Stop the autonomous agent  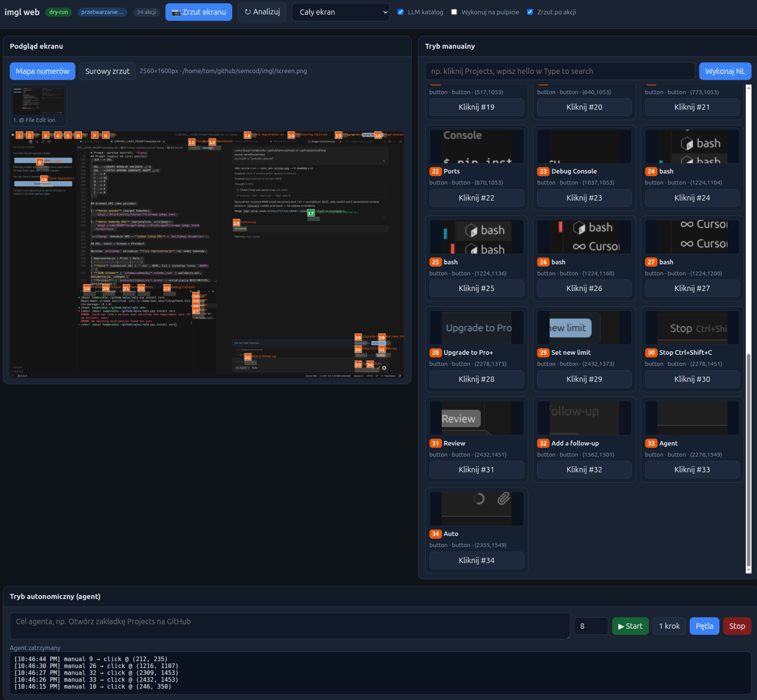pyautogui.click(x=737, y=626)
